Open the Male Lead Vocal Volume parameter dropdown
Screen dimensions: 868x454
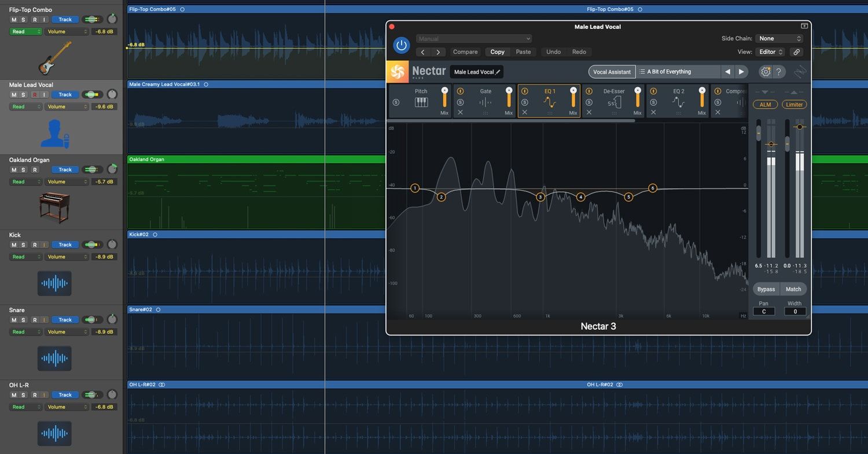click(66, 107)
